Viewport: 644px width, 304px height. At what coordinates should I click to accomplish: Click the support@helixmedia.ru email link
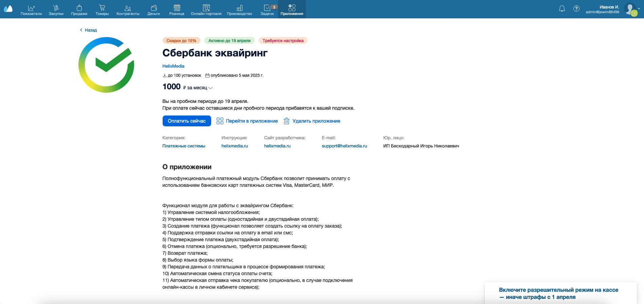coord(345,146)
